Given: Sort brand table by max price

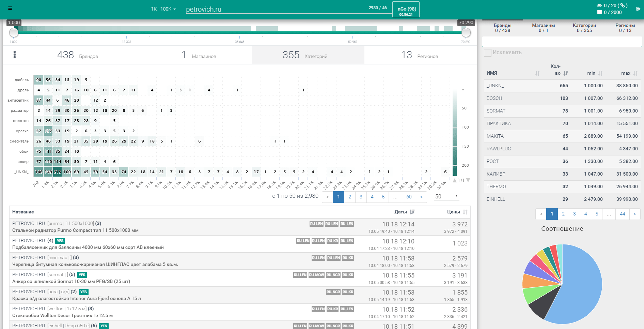Looking at the screenshot, I should point(635,73).
